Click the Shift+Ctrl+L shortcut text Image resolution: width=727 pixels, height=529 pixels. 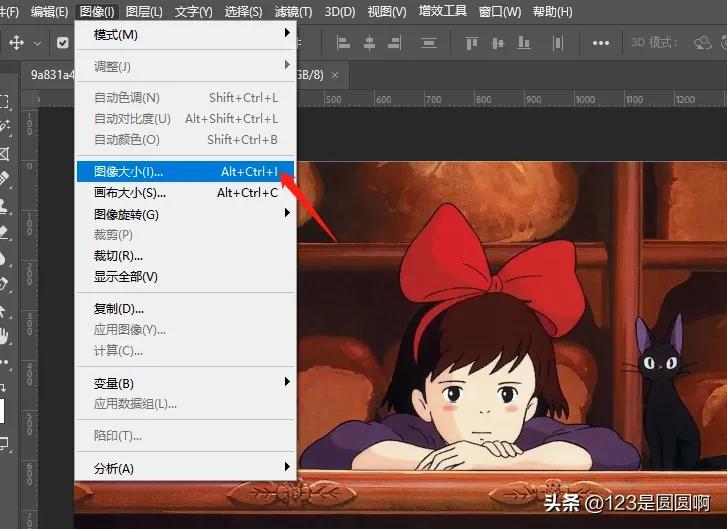(x=243, y=98)
